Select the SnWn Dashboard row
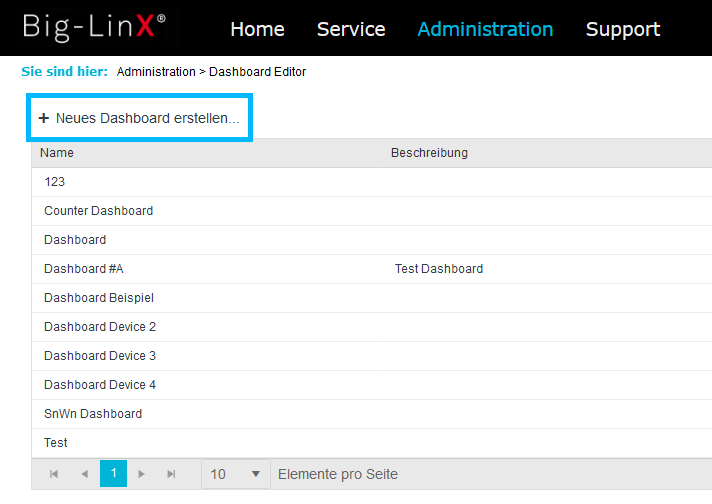The image size is (712, 504). click(372, 414)
